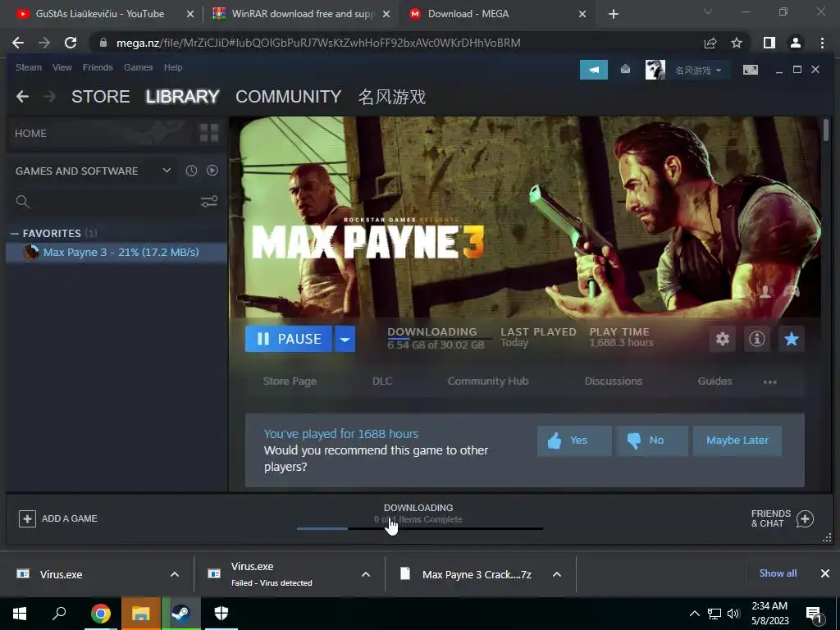
Task: Show all downloads link
Action: coord(778,573)
